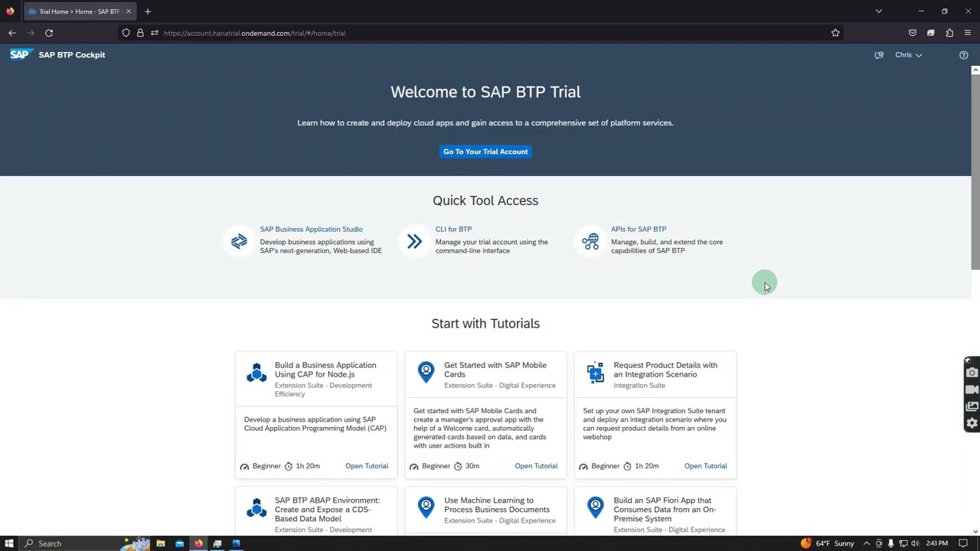
Task: Click 'SAP BTP ABAP Environment' tutorial title
Action: 327,510
